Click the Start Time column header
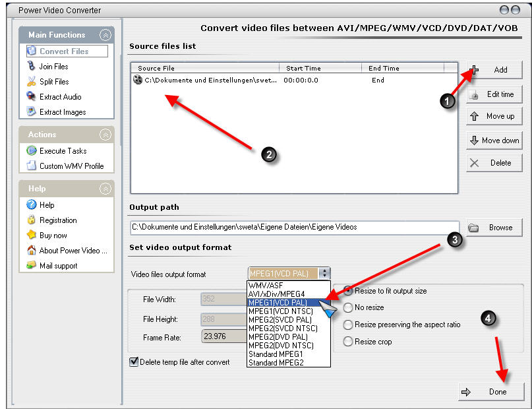 320,68
